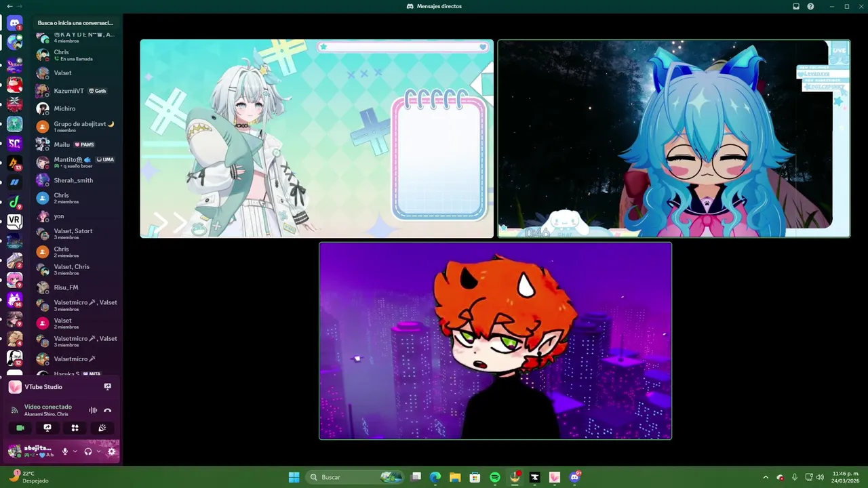Open Mailu direct message

[77, 144]
